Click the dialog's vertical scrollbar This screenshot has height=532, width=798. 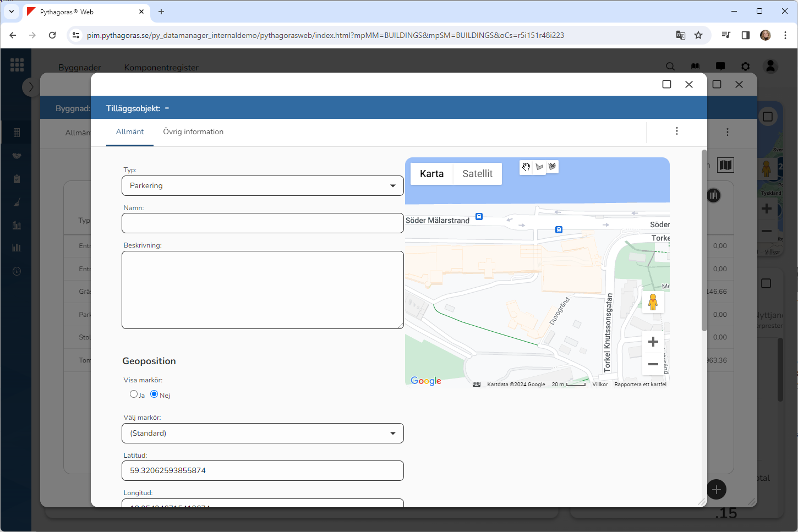click(x=704, y=240)
